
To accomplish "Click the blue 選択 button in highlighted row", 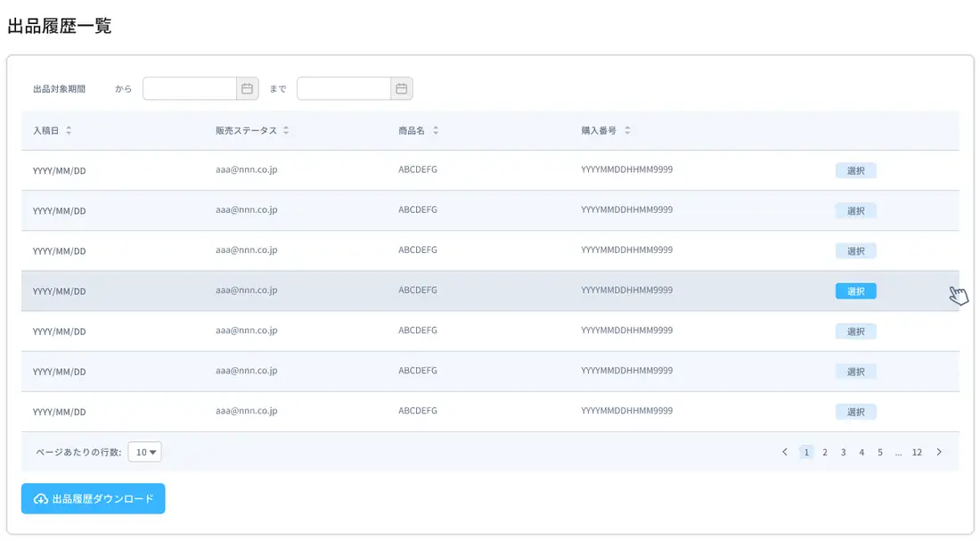I will [855, 291].
